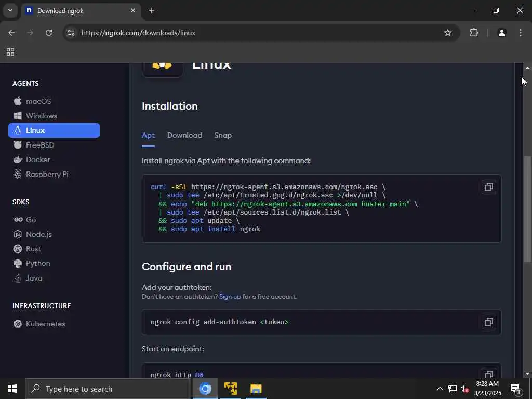Select the Windows logo in the sidebar
This screenshot has width=532, height=399.
click(x=18, y=116)
